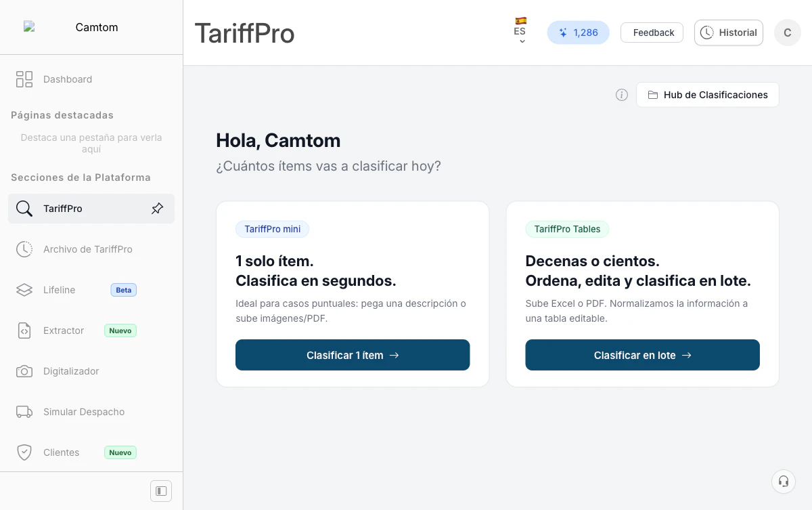812x510 pixels.
Task: Click the info icon beside Hub de Clasificaciones
Action: pyautogui.click(x=621, y=95)
